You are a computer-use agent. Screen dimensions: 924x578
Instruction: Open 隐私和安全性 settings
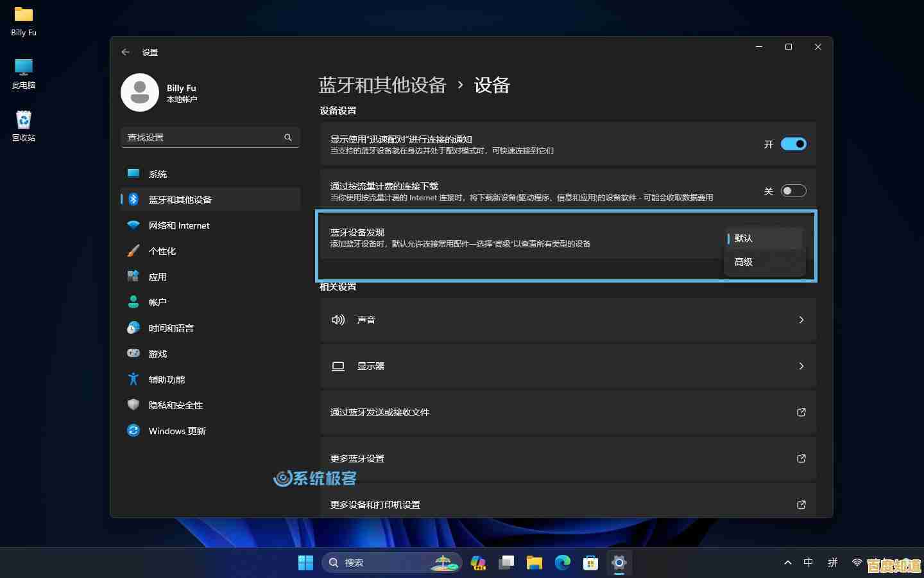[175, 405]
